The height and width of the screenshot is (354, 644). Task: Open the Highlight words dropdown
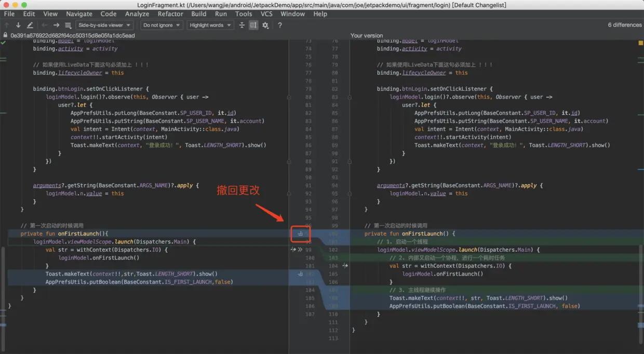[x=210, y=25]
